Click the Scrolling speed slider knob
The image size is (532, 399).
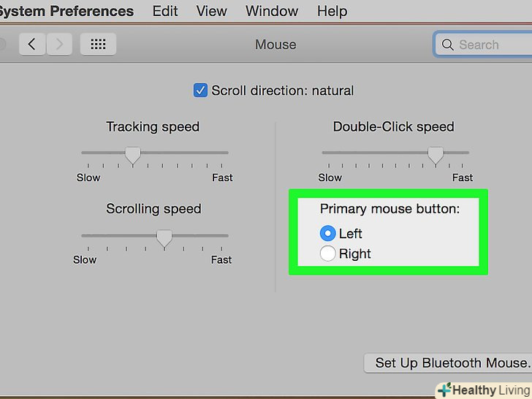pos(164,237)
